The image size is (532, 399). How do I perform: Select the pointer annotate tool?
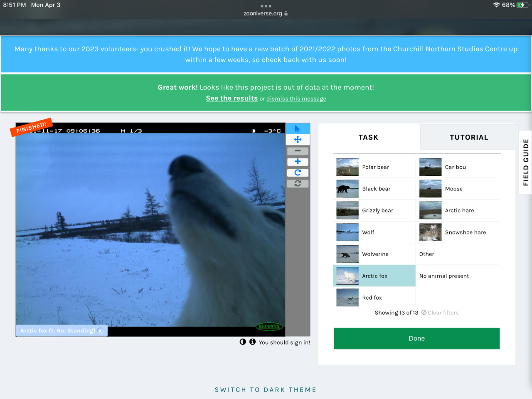coord(298,129)
